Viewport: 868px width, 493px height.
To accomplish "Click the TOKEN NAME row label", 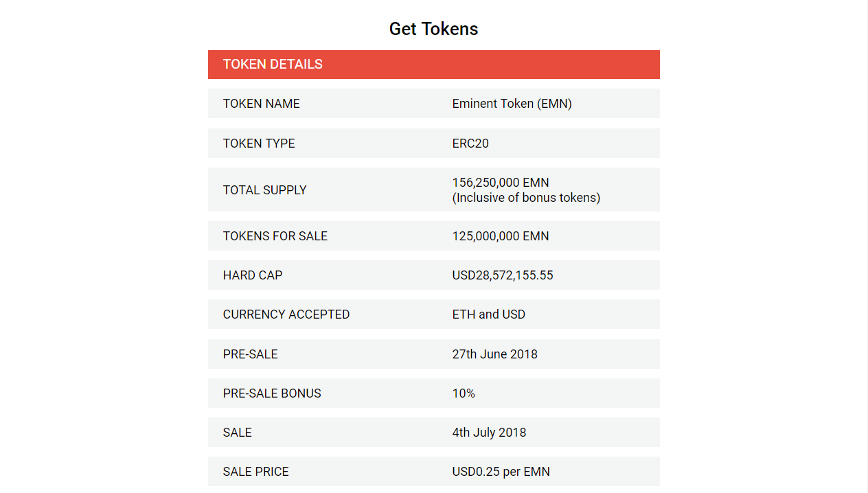I will [261, 104].
